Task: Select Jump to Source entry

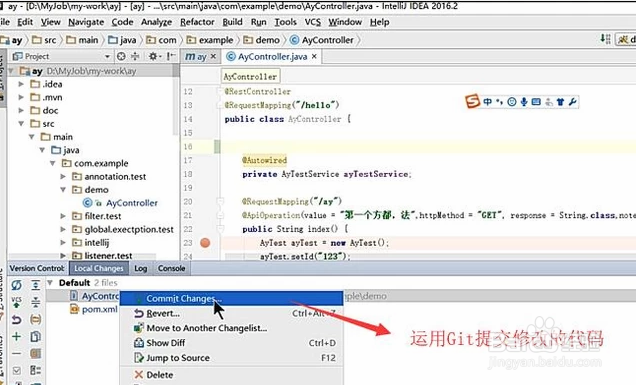Action: (x=231, y=358)
